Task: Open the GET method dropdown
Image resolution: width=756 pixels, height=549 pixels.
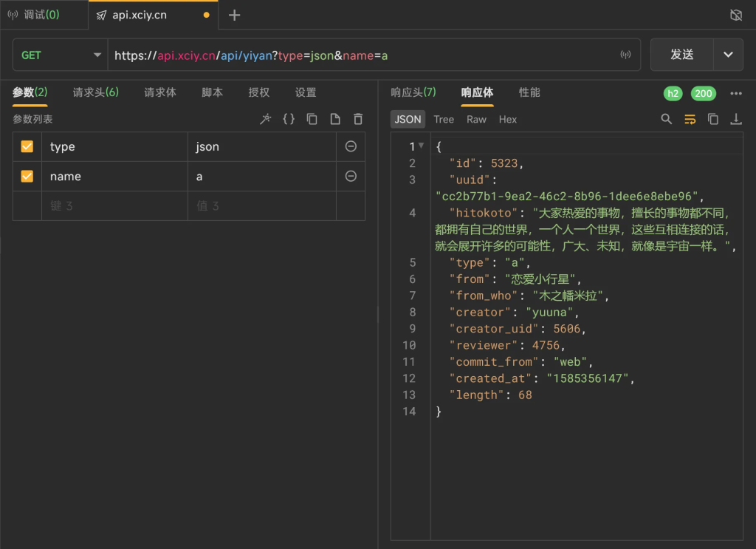Action: coord(61,55)
